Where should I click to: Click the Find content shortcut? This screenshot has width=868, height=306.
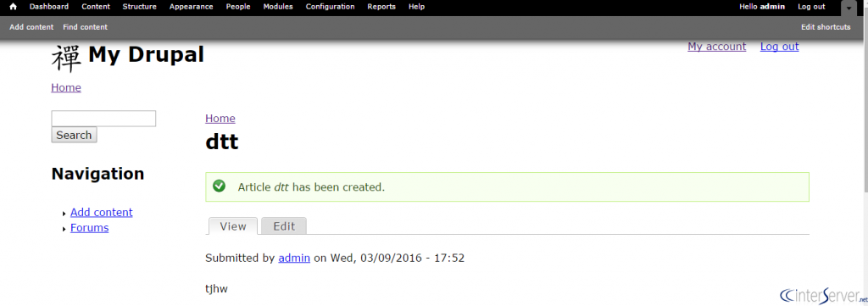pyautogui.click(x=86, y=27)
